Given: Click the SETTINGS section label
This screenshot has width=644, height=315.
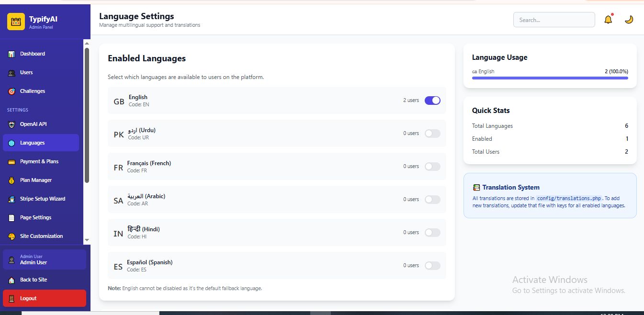Looking at the screenshot, I should (x=18, y=110).
